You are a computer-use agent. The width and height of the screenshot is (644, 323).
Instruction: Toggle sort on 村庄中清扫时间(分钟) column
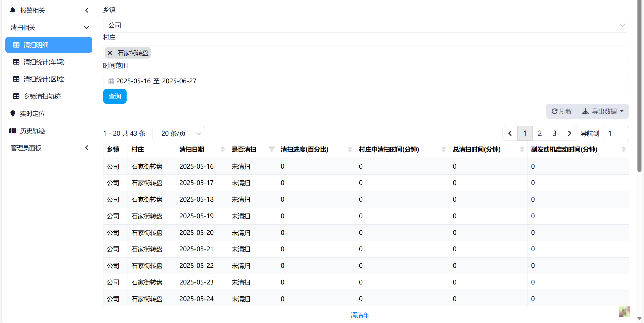(x=444, y=149)
